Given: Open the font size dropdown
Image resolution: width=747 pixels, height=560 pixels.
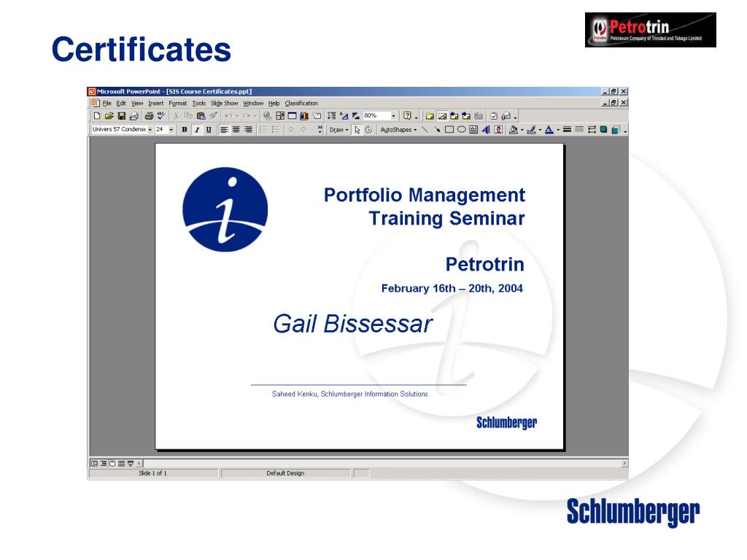Looking at the screenshot, I should point(171,130).
